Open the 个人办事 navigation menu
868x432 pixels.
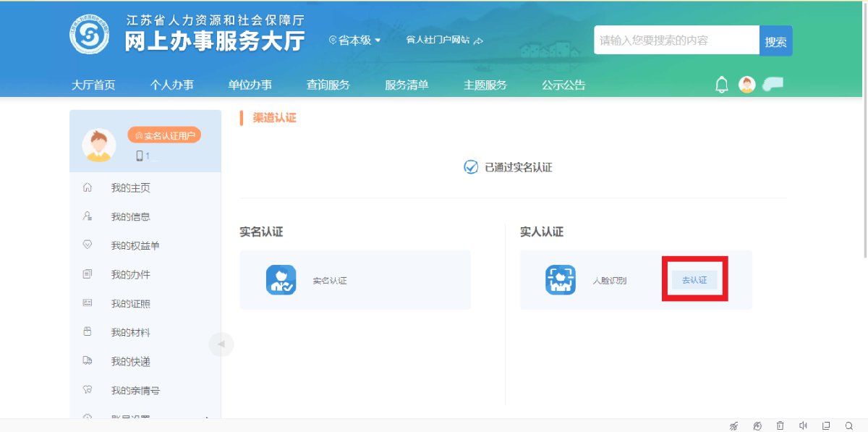point(171,85)
